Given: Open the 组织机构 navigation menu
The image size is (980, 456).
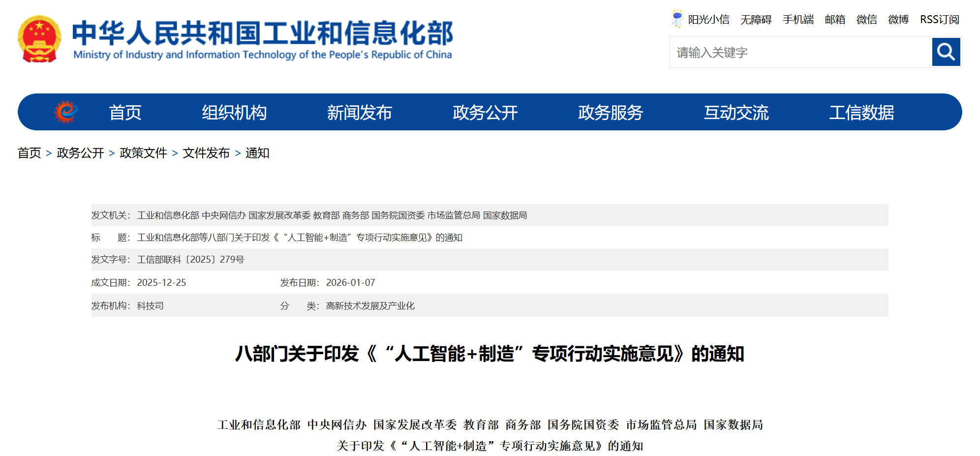Looking at the screenshot, I should coord(234,113).
